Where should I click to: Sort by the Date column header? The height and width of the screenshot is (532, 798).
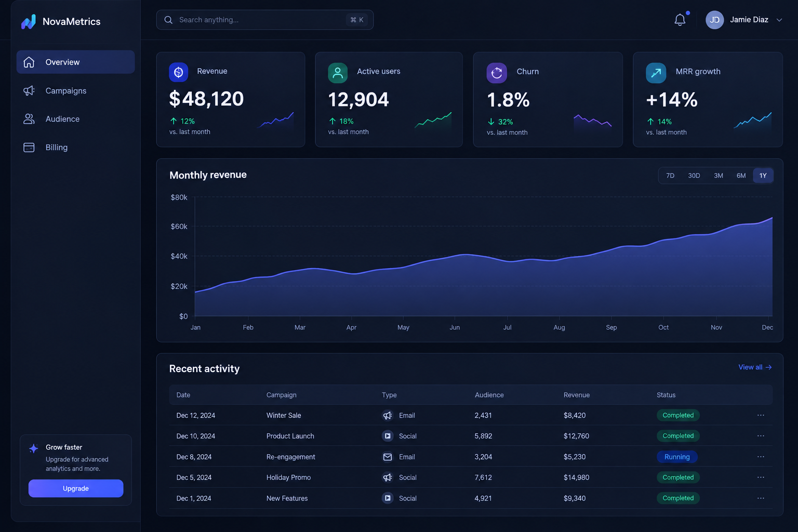pyautogui.click(x=183, y=395)
